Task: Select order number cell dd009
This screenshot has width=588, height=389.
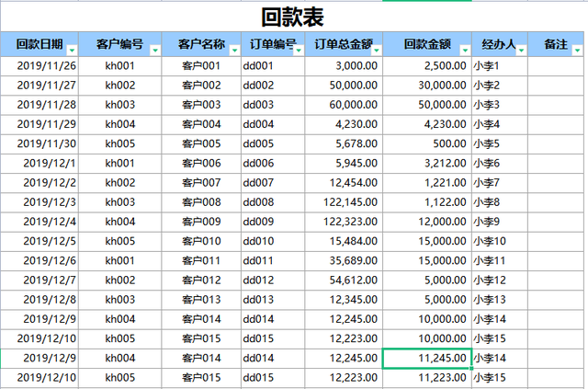Action: pyautogui.click(x=273, y=222)
